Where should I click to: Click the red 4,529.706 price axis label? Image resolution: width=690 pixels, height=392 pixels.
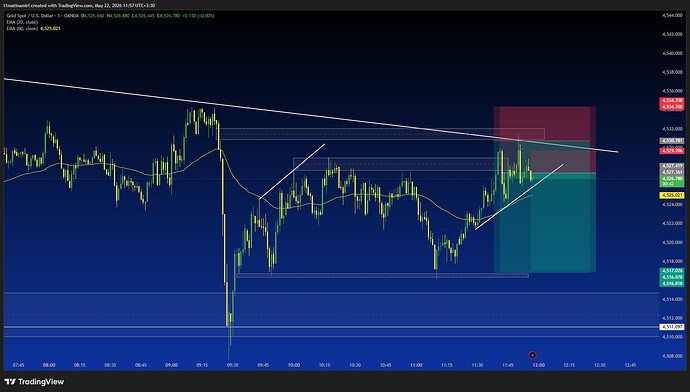pyautogui.click(x=672, y=151)
